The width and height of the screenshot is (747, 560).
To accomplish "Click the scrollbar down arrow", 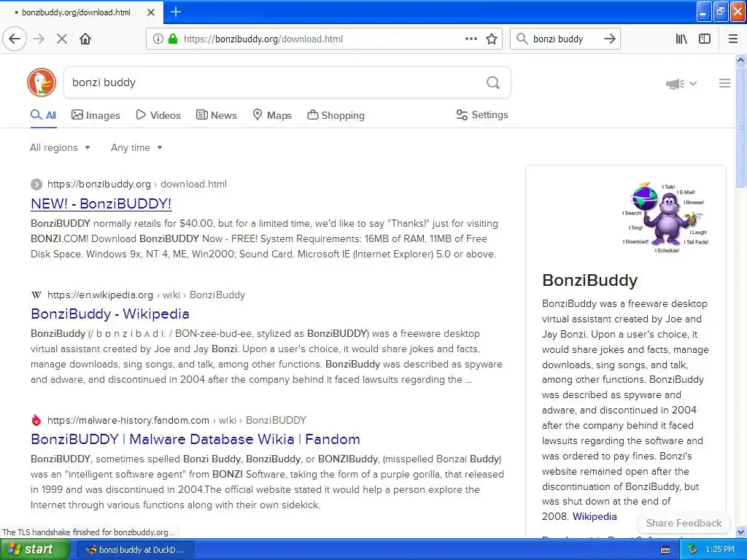I will [x=741, y=532].
